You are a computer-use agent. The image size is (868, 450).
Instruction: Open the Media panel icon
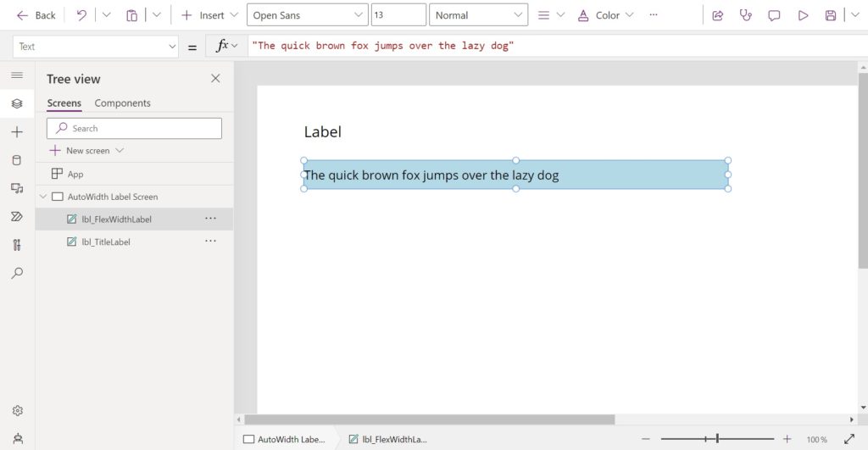pos(17,189)
